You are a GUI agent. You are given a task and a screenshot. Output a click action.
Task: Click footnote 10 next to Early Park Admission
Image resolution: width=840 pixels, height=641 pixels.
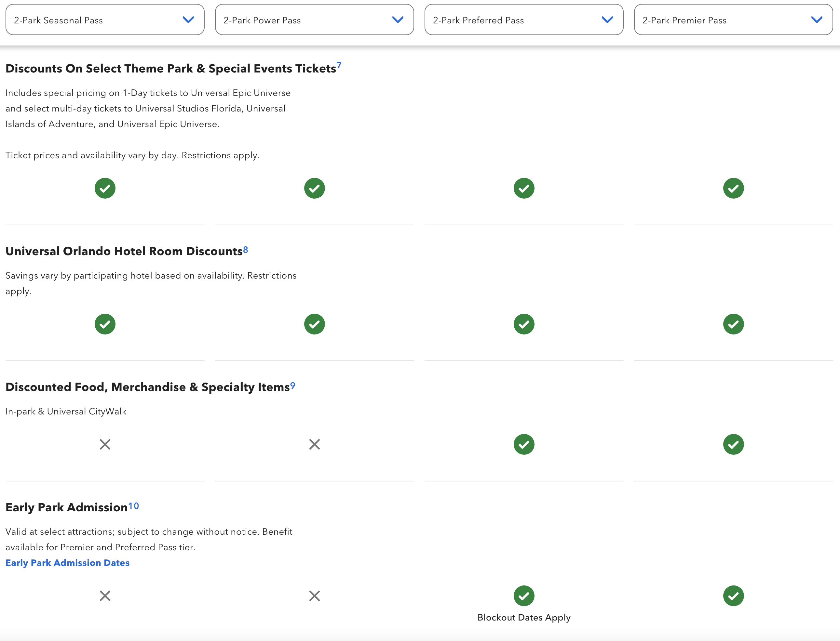pos(133,506)
